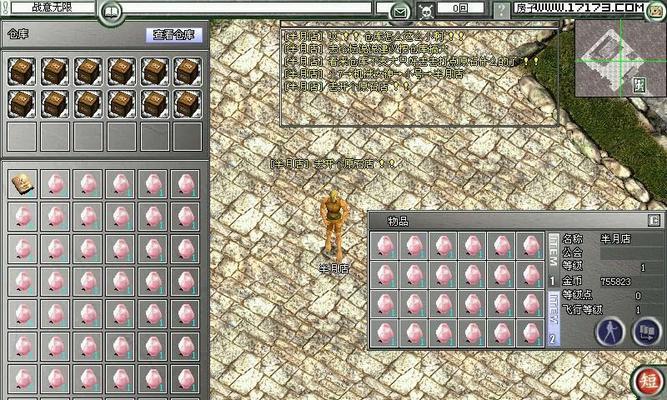Select the pink item beside the scroll
This screenshot has width=667, height=400.
(55, 184)
